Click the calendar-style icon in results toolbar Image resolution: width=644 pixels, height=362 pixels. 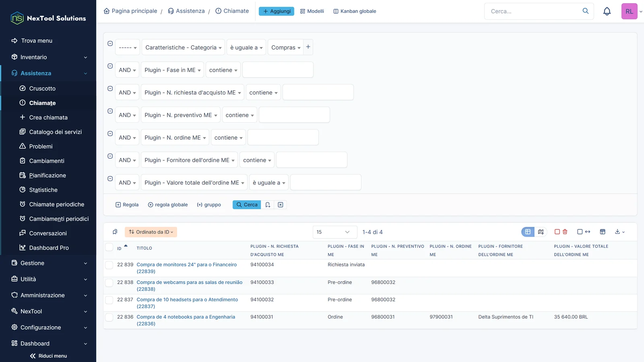603,232
